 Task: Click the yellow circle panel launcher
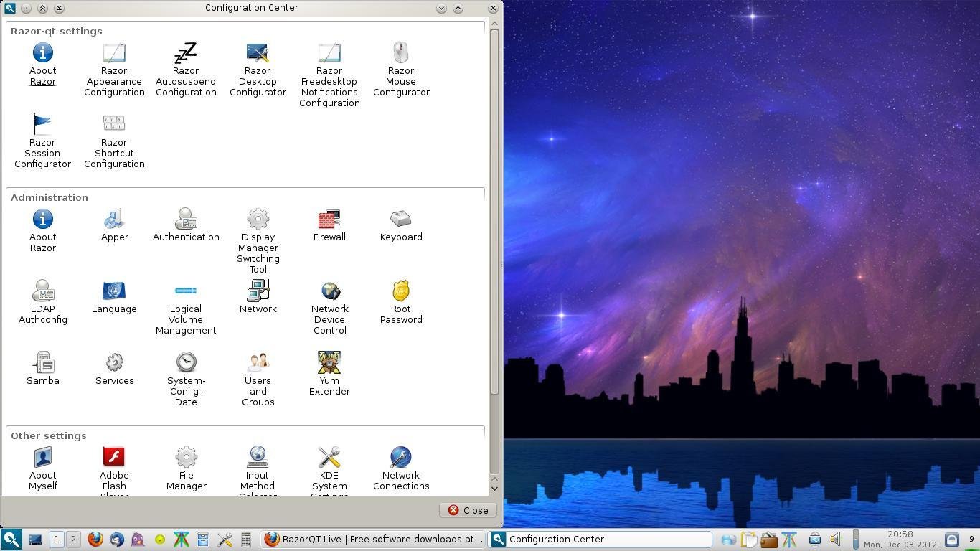(160, 540)
